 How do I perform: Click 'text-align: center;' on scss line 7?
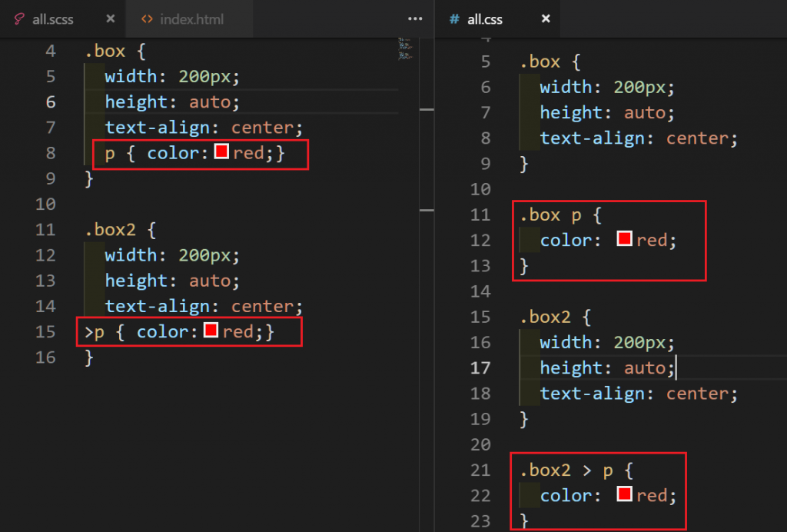point(204,128)
